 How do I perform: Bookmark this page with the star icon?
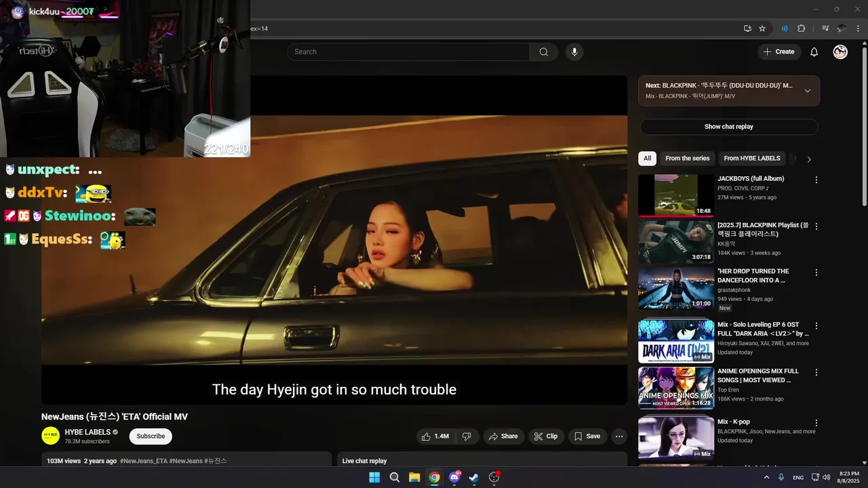(x=762, y=28)
